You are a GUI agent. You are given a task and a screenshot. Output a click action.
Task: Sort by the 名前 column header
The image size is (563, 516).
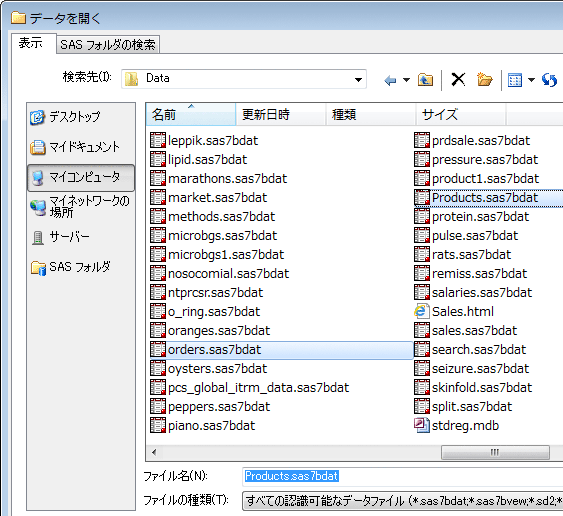191,115
